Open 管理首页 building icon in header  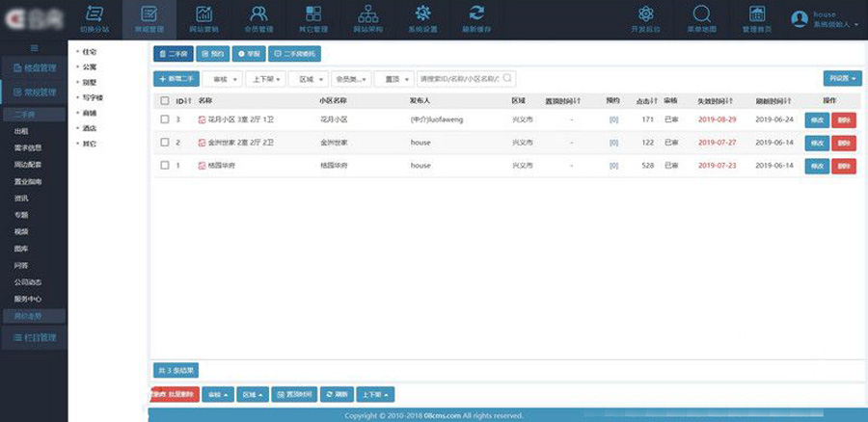pyautogui.click(x=757, y=13)
